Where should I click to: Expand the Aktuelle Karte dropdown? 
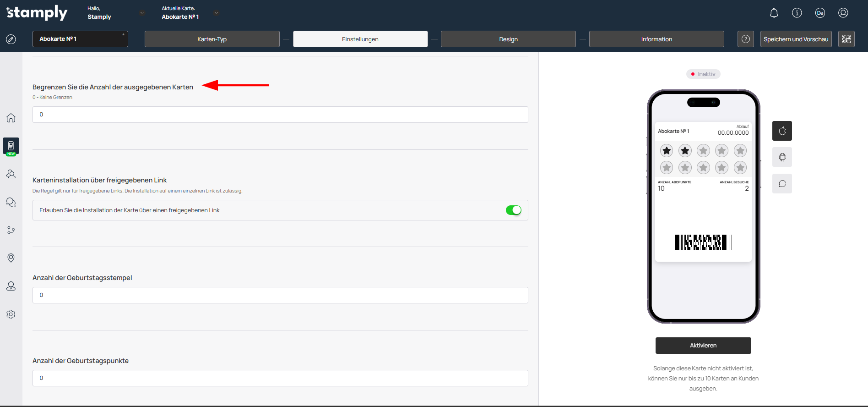[216, 13]
